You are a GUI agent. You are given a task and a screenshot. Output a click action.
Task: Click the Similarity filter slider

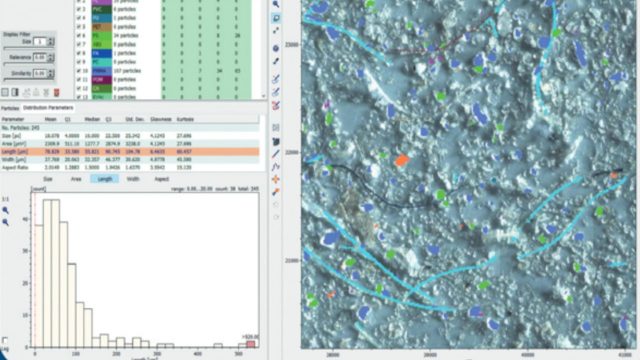29,80
